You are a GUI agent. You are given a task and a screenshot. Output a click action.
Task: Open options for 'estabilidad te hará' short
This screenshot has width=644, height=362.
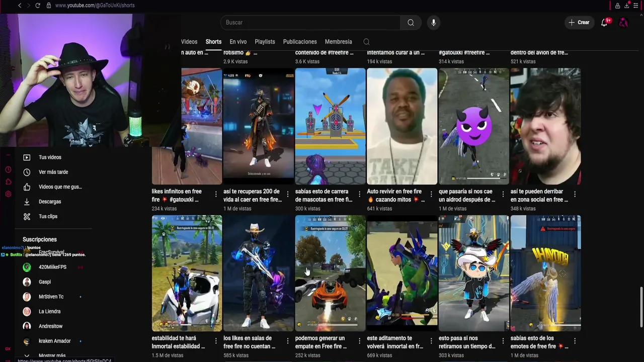[216, 341]
